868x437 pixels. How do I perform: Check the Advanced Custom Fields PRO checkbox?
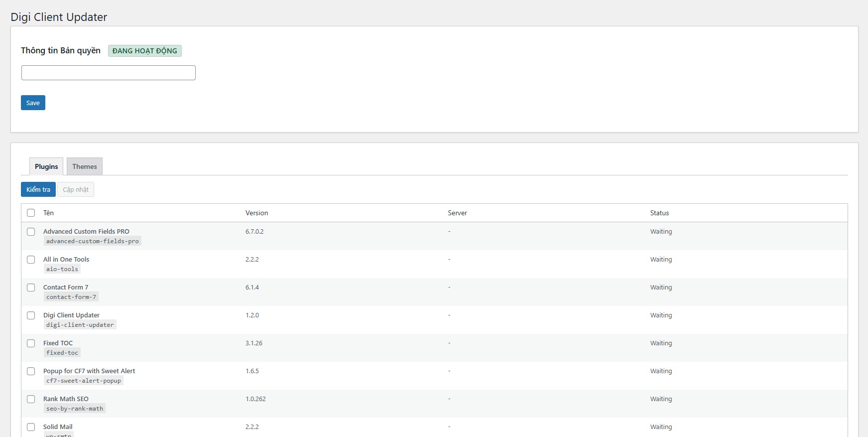(31, 232)
